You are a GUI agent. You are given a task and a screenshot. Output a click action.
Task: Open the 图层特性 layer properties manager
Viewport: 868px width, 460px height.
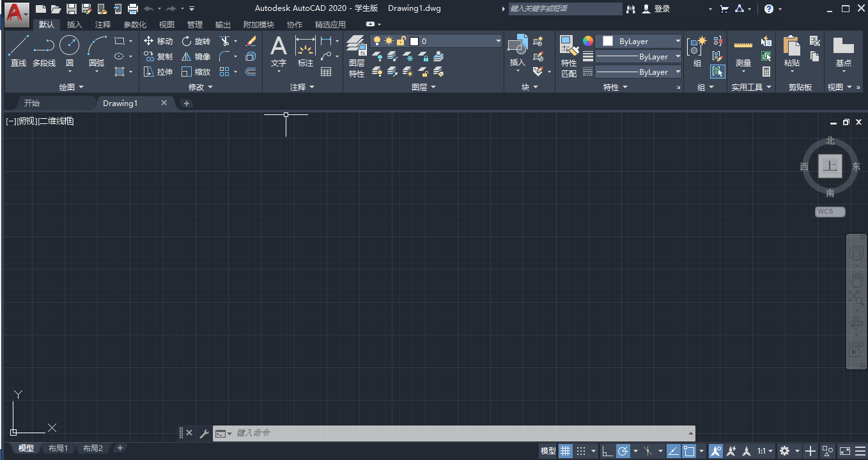pyautogui.click(x=357, y=56)
